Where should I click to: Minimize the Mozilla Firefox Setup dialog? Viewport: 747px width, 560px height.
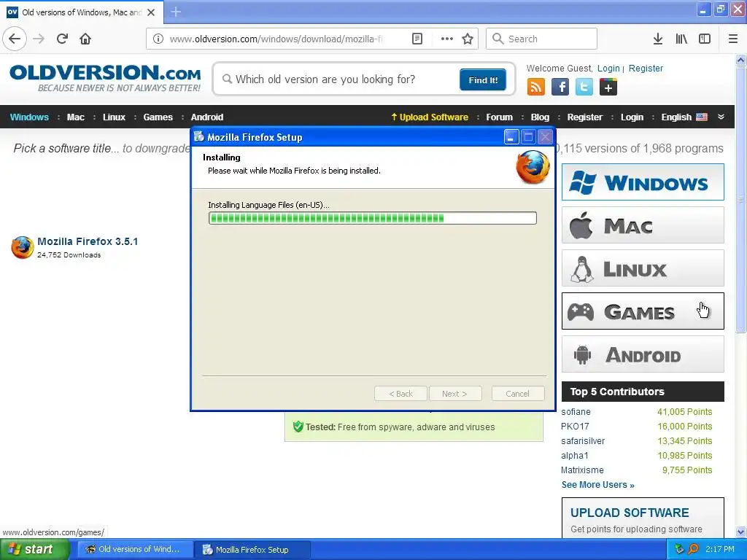point(511,137)
